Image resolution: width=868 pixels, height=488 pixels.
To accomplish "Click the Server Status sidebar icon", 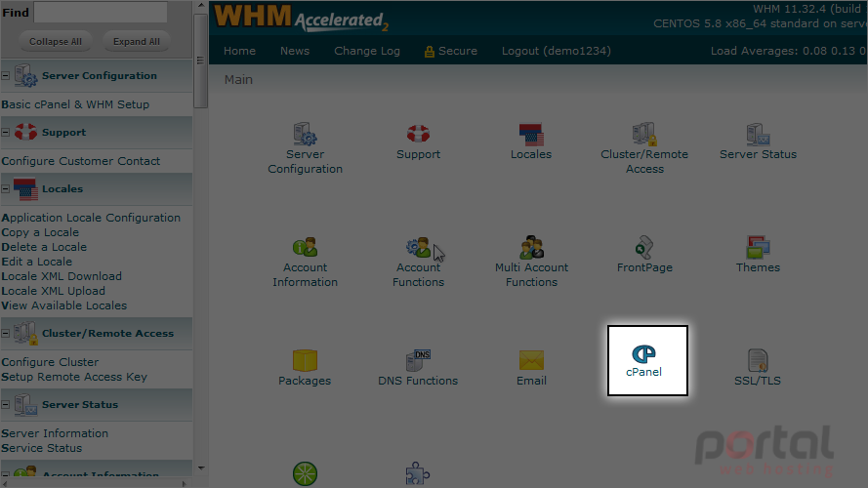I will click(25, 404).
